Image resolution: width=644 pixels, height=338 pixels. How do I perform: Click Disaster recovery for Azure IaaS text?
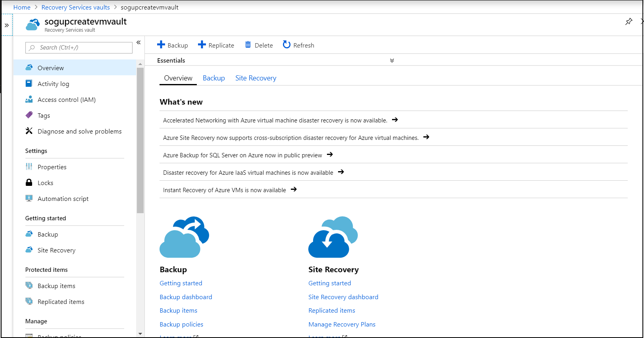point(248,173)
